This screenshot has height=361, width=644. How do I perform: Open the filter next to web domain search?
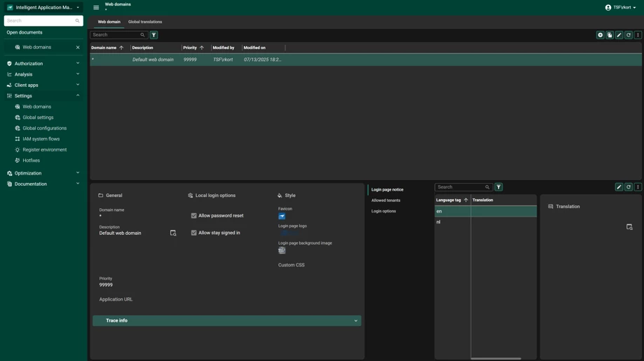click(x=153, y=35)
